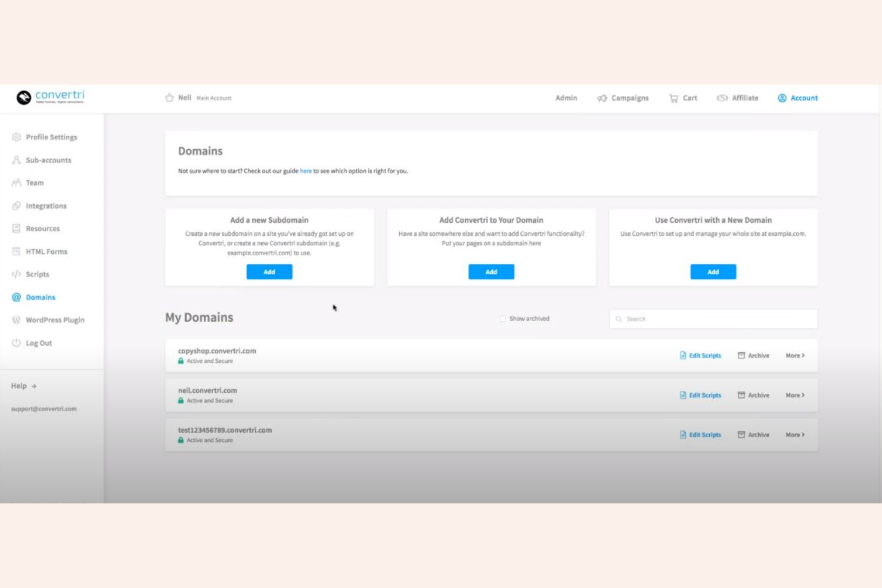Click Edit Scripts icon for test123456789.convertri.com

tap(683, 435)
